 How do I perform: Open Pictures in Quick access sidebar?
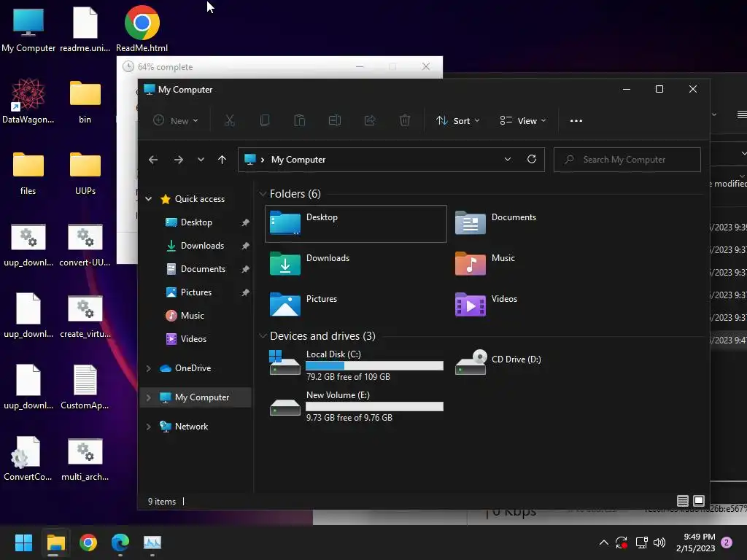[196, 292]
